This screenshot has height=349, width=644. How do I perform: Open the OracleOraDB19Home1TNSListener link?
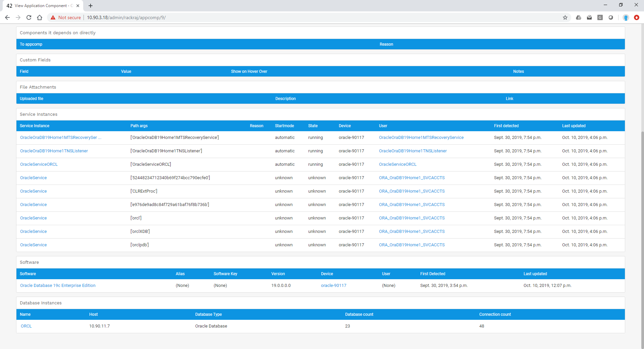click(54, 151)
